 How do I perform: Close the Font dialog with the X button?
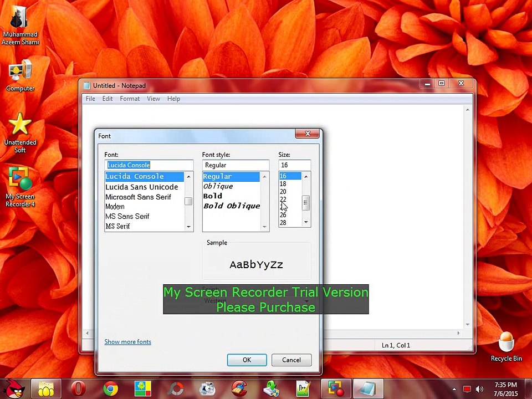(x=308, y=134)
